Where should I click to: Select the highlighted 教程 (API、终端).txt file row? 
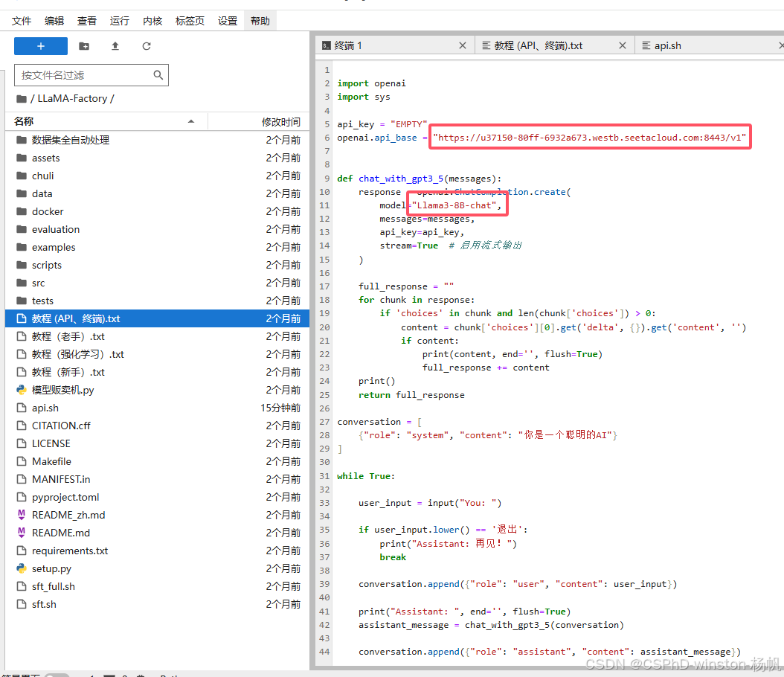coord(158,318)
